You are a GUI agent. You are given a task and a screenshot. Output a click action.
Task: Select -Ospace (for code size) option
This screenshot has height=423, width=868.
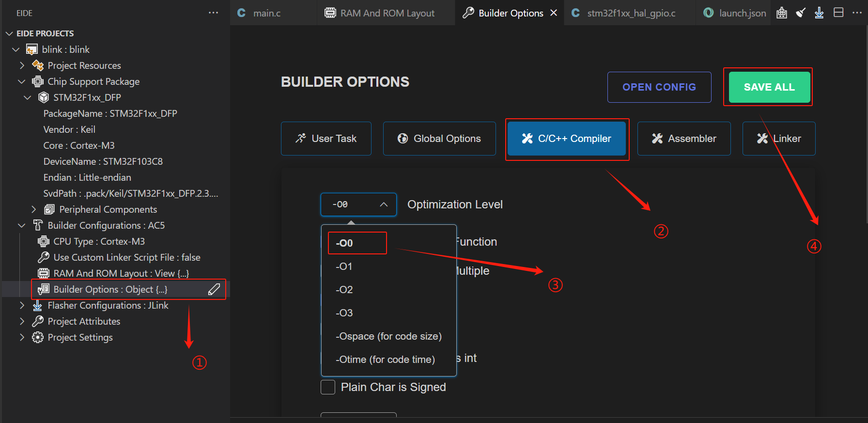pos(389,336)
